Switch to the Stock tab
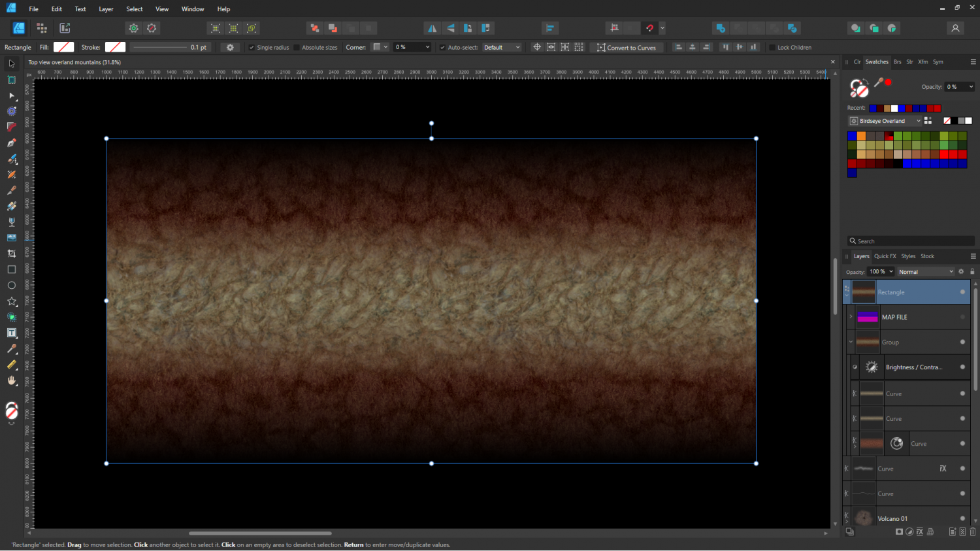The image size is (980, 551). pyautogui.click(x=927, y=256)
